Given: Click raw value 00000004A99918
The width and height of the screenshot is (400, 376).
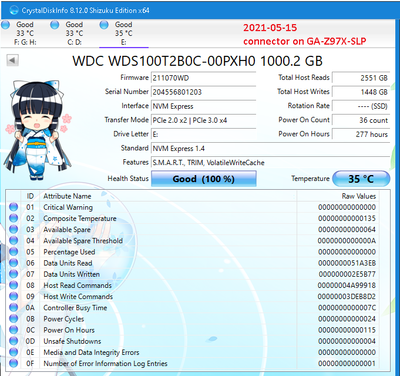Looking at the screenshot, I should click(x=347, y=285).
